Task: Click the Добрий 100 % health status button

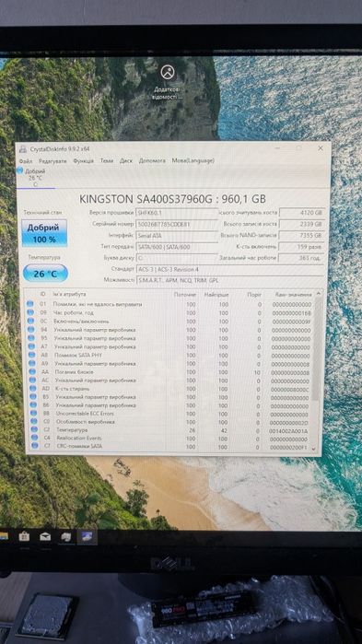Action: pyautogui.click(x=44, y=233)
